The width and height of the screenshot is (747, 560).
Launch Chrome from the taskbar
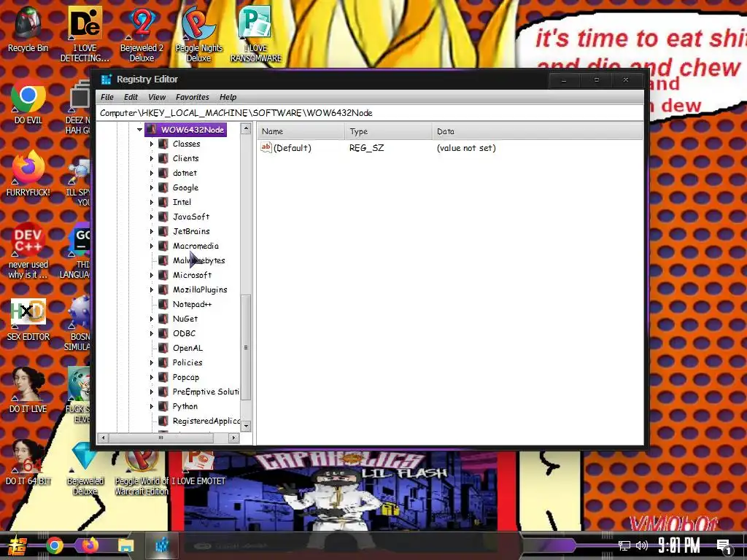(x=55, y=545)
